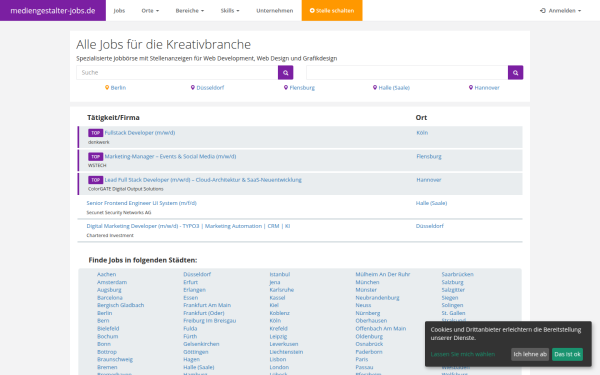Open the Berlin quick link under search
600x375 pixels.
(x=115, y=88)
